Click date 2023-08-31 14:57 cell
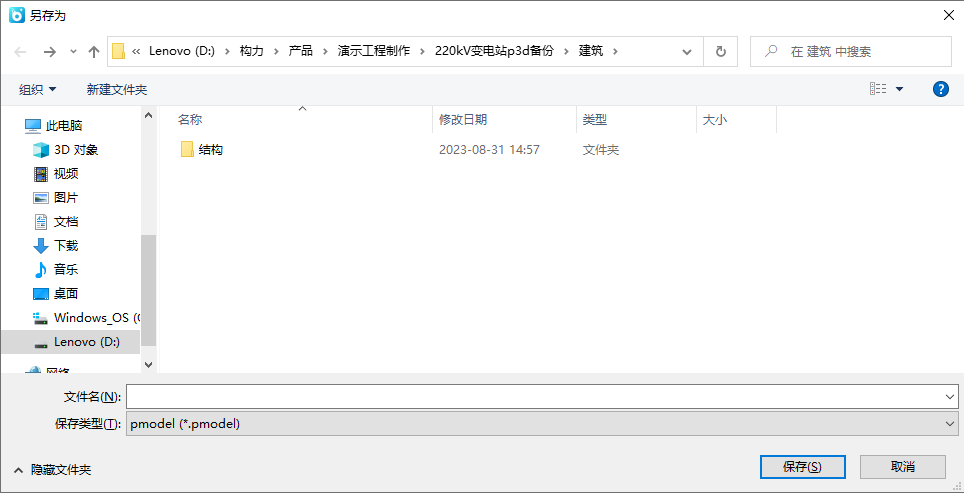 (489, 149)
